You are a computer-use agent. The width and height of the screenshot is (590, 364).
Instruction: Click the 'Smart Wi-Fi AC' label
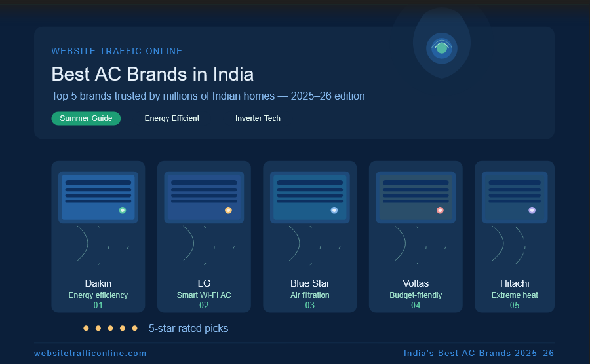(x=204, y=295)
